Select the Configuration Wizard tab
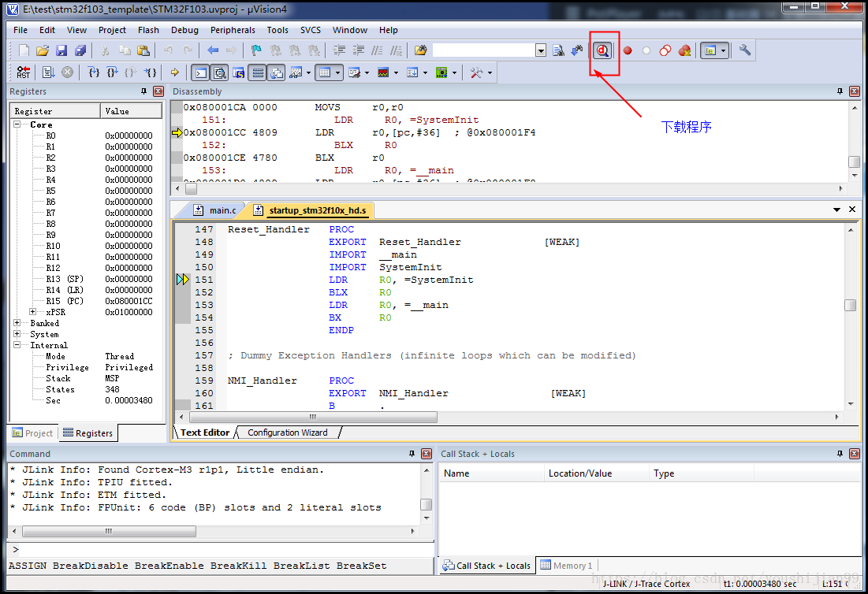This screenshot has height=594, width=868. click(x=287, y=433)
